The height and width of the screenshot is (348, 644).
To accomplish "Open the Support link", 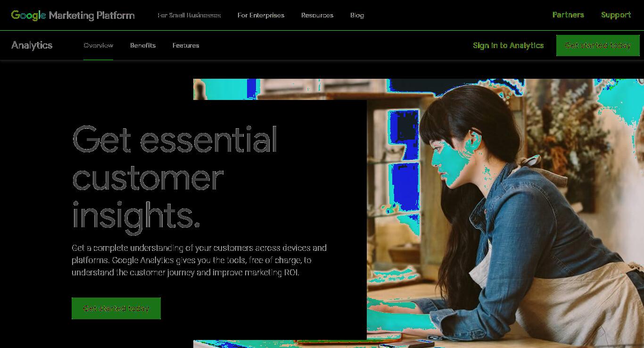I will pos(616,15).
